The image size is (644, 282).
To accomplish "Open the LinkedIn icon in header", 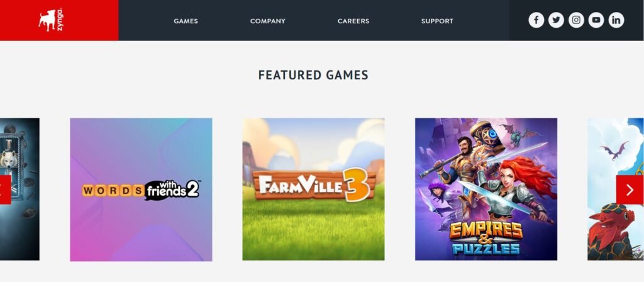I will (616, 20).
